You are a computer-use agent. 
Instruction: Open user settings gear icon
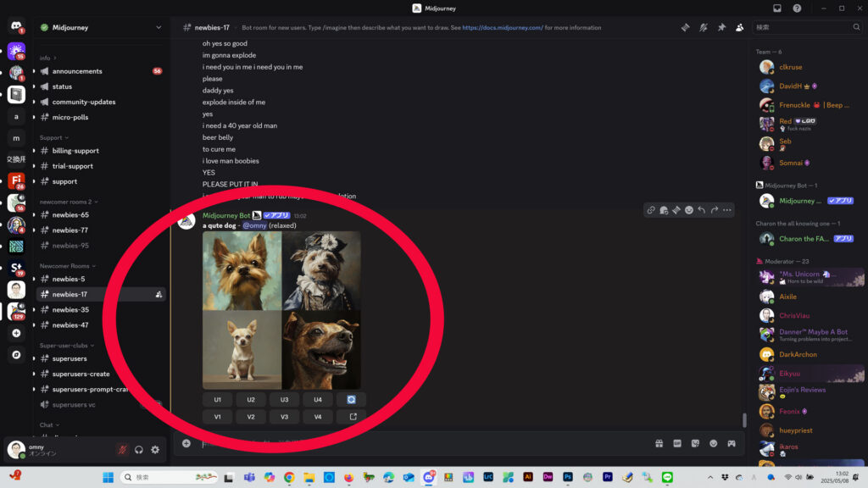(x=156, y=450)
